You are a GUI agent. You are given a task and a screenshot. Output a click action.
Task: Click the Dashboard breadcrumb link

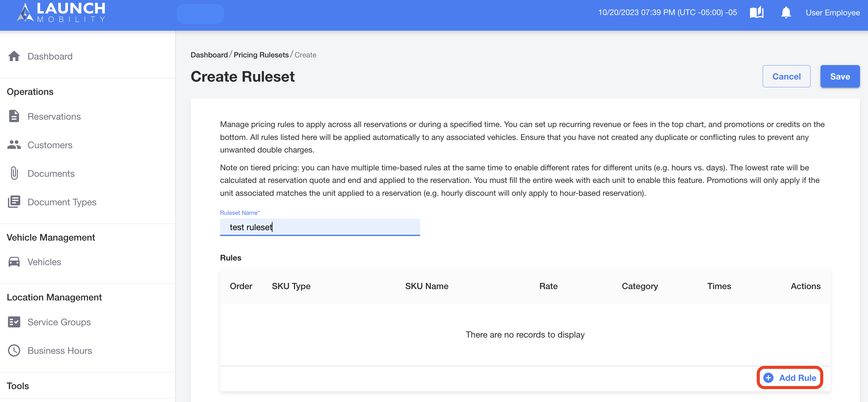point(209,55)
